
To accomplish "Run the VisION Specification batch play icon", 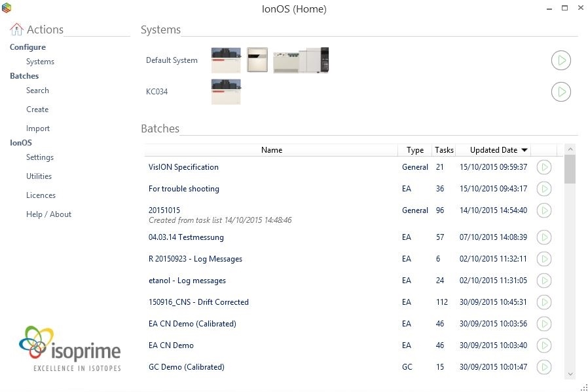I will pyautogui.click(x=543, y=167).
